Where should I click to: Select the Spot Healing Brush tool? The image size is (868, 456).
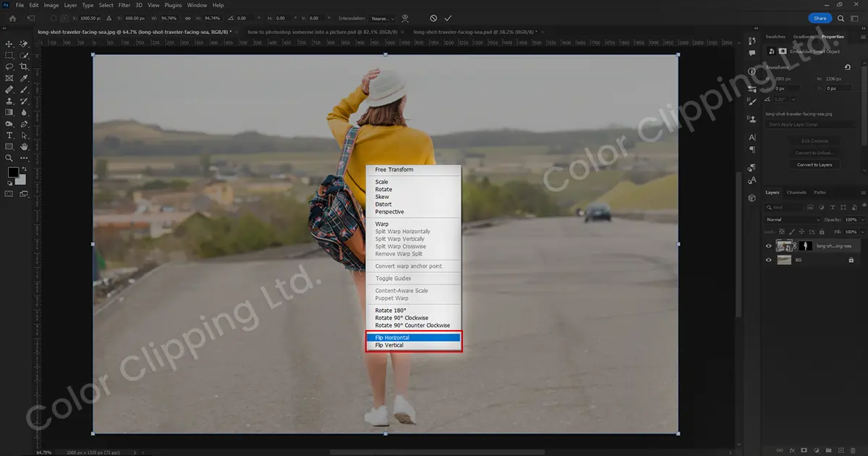click(x=9, y=90)
